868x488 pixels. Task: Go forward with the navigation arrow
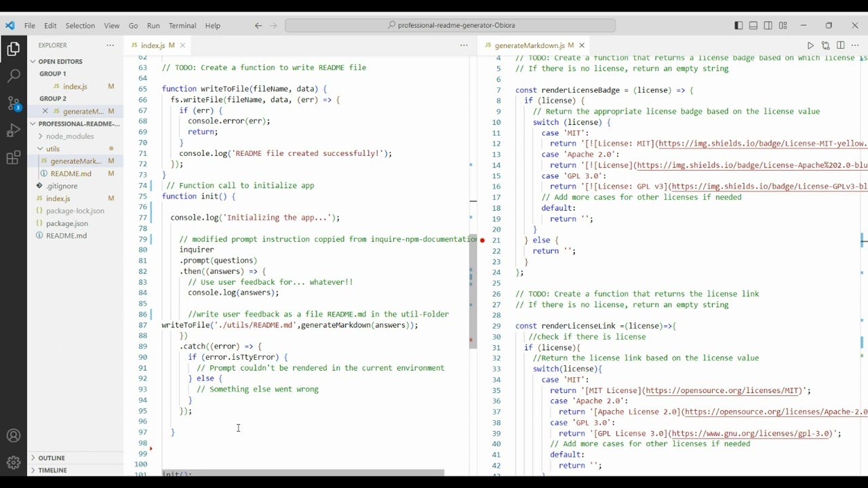[x=273, y=26]
